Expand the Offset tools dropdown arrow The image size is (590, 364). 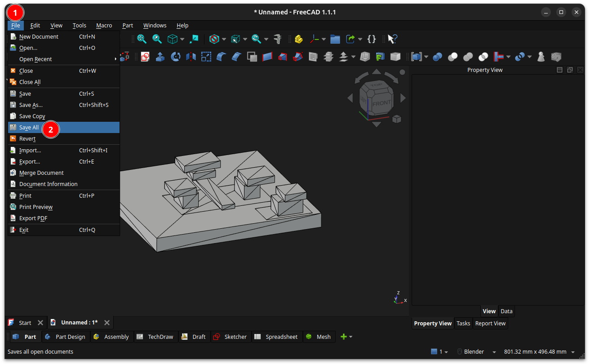pos(353,57)
